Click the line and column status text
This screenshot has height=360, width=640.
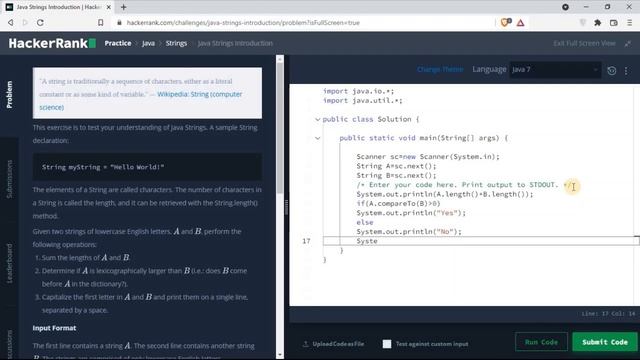609,313
